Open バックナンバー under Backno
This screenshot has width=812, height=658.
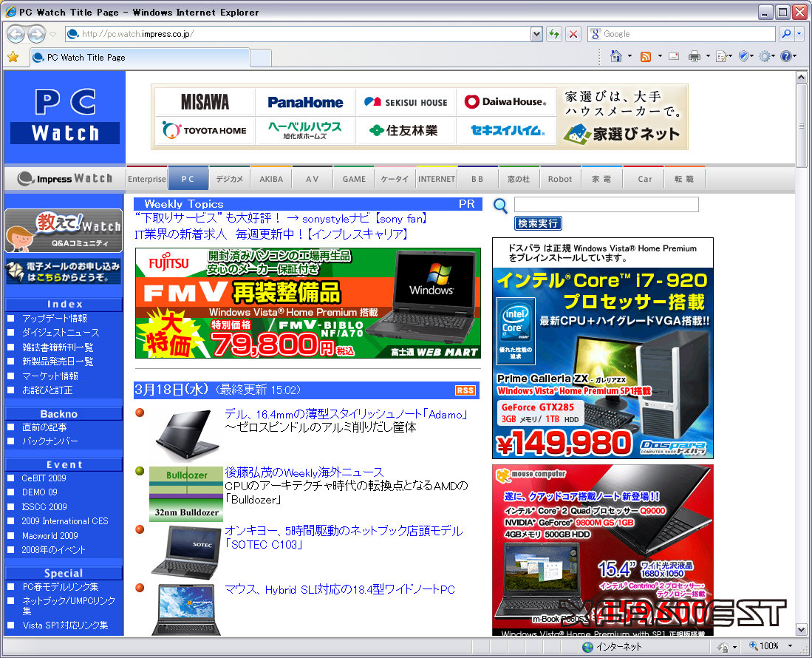(x=50, y=441)
